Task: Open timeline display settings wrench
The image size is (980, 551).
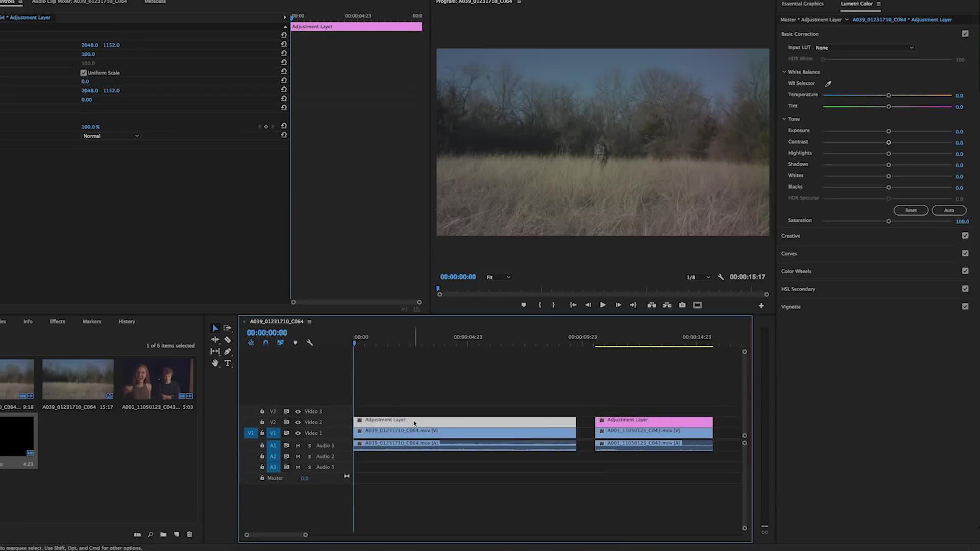Action: 310,343
